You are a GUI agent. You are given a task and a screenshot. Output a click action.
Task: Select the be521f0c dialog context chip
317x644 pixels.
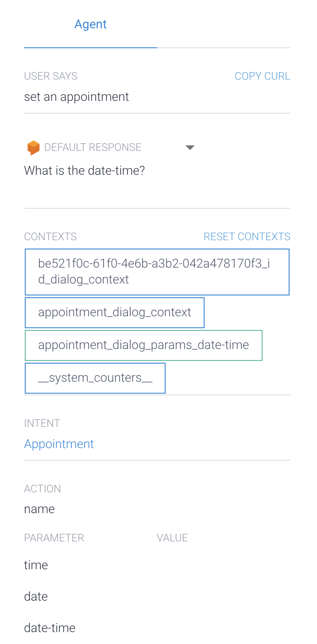coord(157,272)
